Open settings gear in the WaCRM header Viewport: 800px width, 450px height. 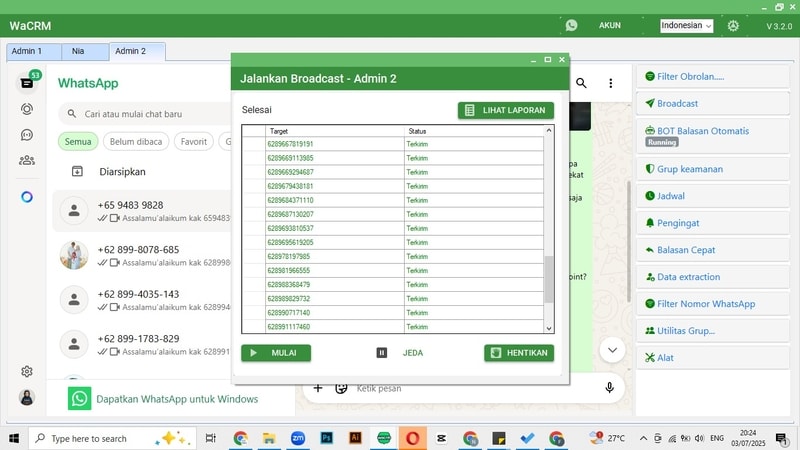coord(733,26)
